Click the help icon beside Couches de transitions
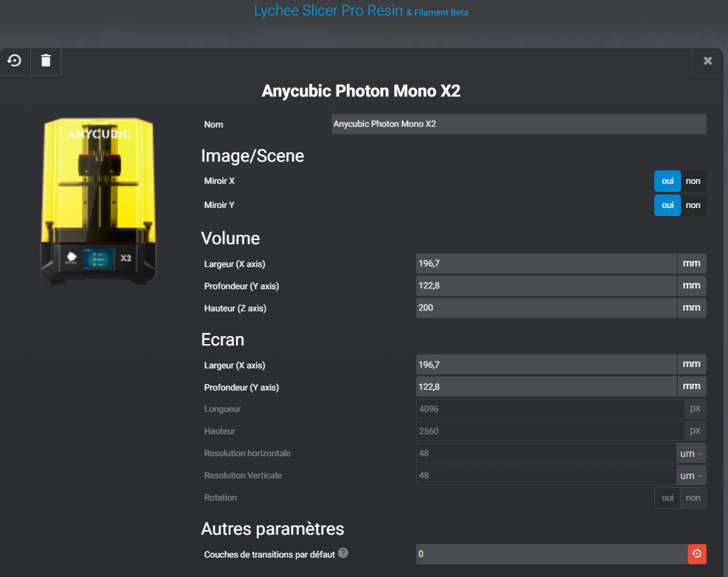 click(x=343, y=553)
